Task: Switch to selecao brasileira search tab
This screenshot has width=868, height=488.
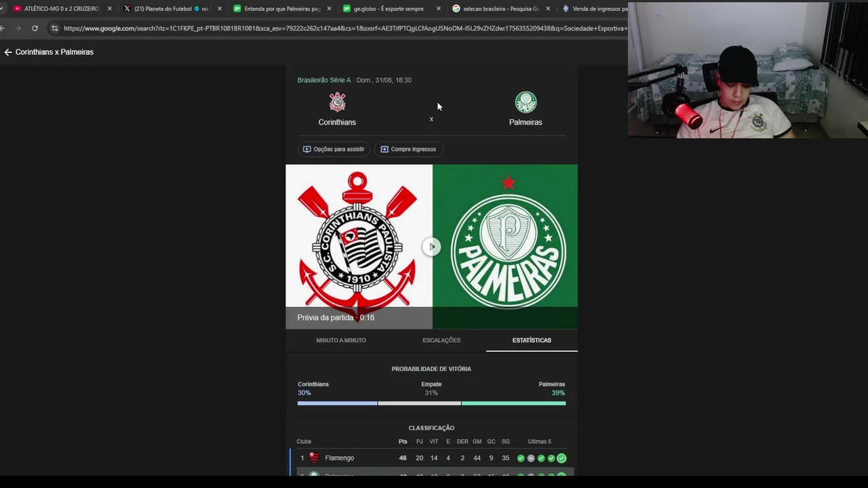Action: (x=501, y=9)
